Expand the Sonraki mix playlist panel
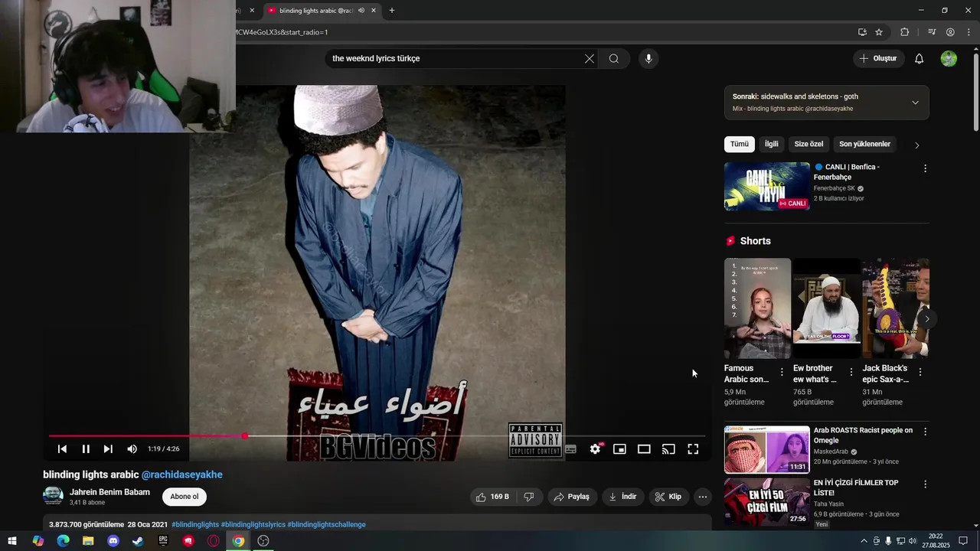The height and width of the screenshot is (551, 980). click(x=915, y=103)
